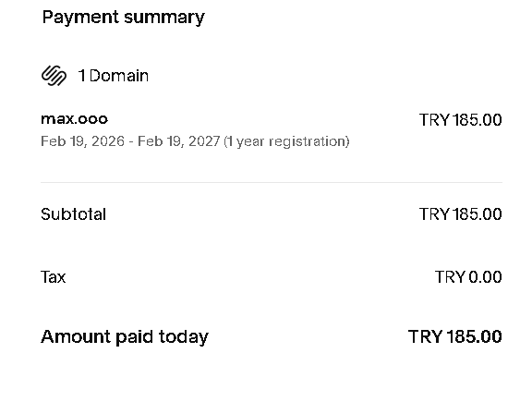Select the Payment summary heading

point(124,17)
